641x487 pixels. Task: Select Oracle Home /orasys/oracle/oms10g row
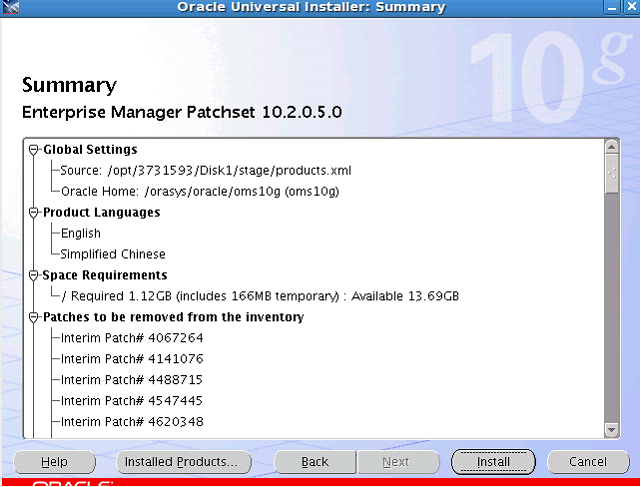pos(200,191)
